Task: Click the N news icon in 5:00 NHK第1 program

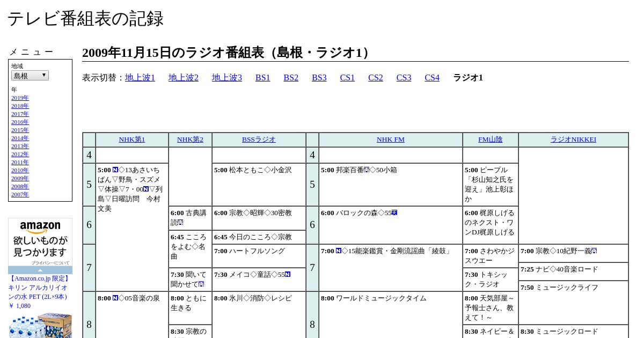Action: point(115,170)
